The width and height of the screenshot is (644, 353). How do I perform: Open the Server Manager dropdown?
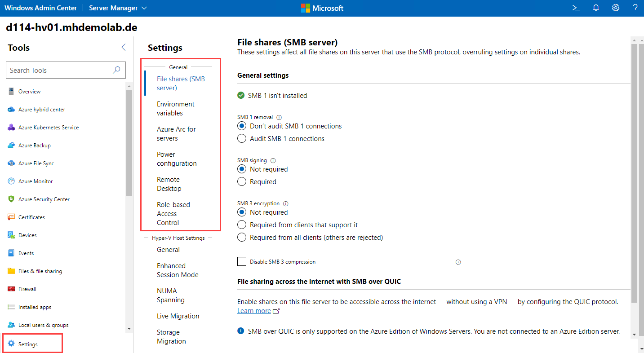(118, 8)
